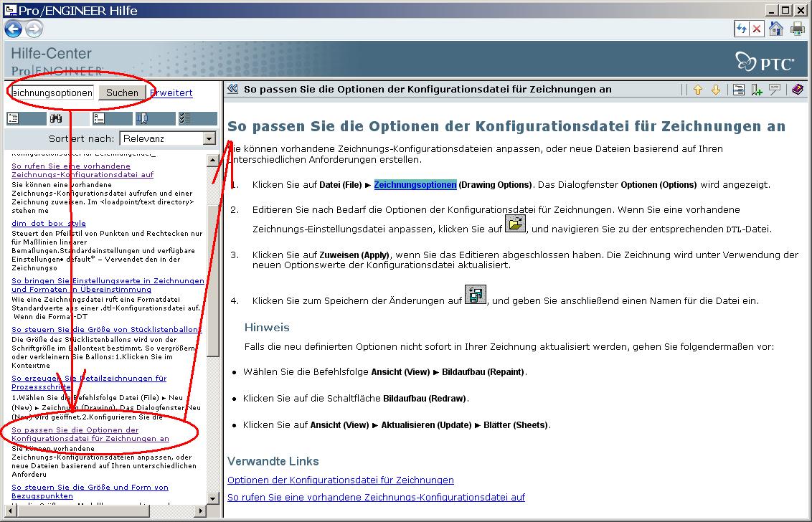Screen dimensions: 812x522
Task: Print the current help topic
Action: [798, 29]
